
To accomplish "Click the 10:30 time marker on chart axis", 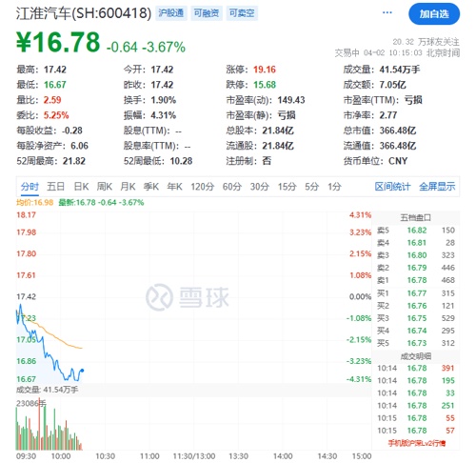I will (106, 456).
